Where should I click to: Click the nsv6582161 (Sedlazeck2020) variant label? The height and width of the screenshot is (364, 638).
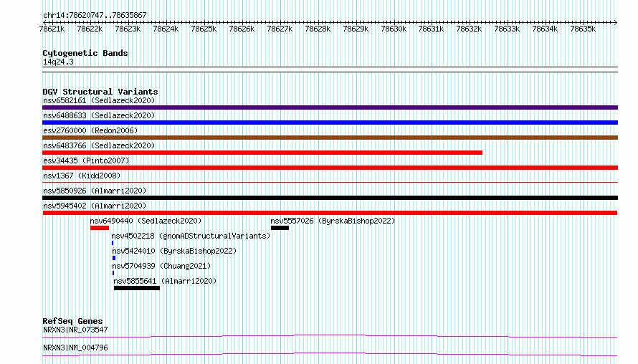pyautogui.click(x=99, y=100)
